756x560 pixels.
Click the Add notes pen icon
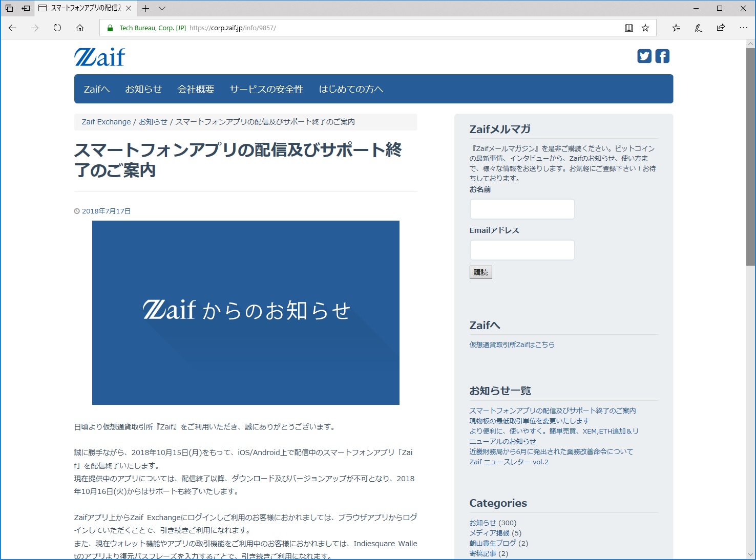coord(699,28)
